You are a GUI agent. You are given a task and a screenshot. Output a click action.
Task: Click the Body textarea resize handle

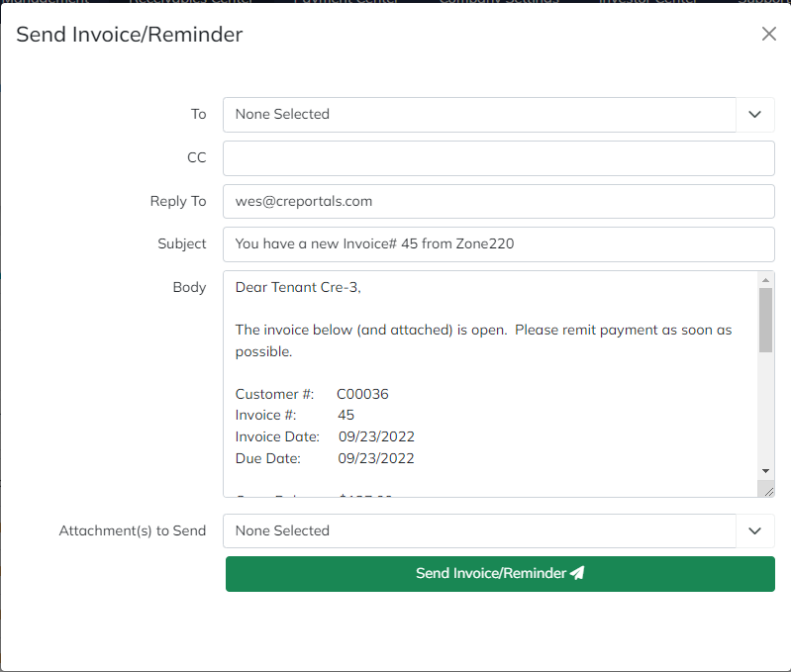coord(766,489)
